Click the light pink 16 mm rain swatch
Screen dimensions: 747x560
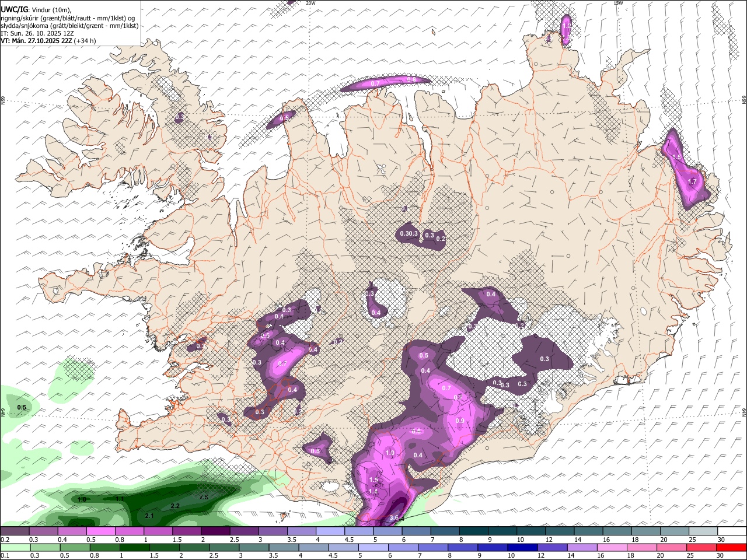point(612,548)
